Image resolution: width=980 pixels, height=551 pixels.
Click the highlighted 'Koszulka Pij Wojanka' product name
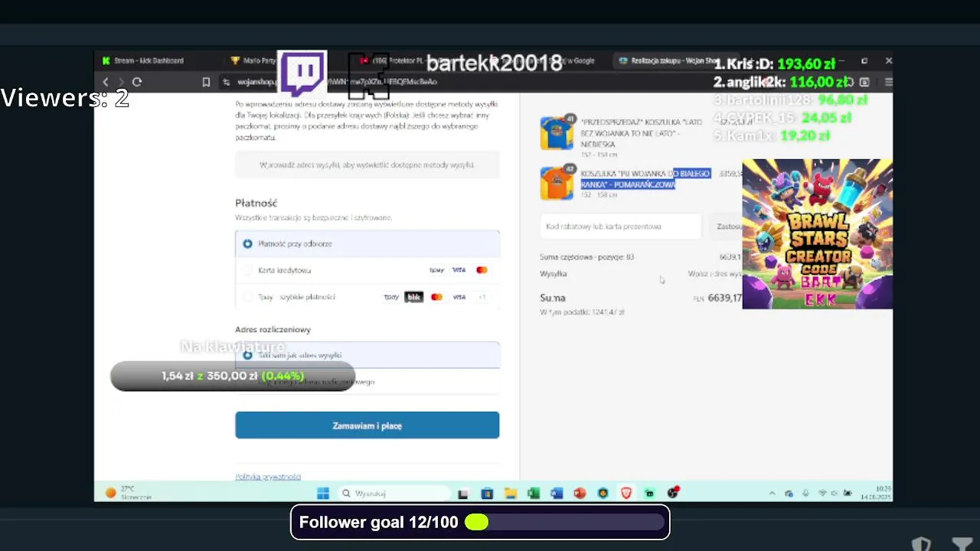(645, 179)
